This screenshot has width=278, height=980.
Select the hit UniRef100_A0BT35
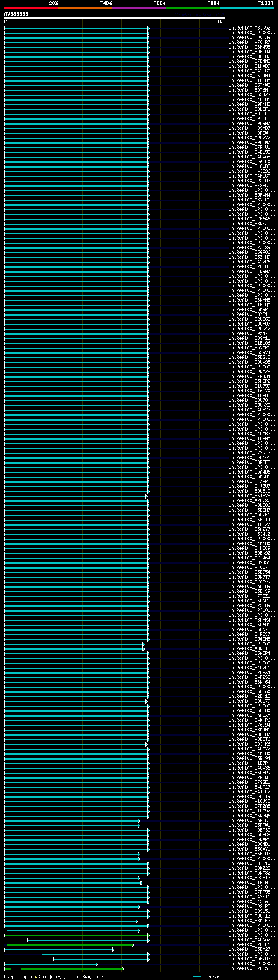pyautogui.click(x=249, y=830)
